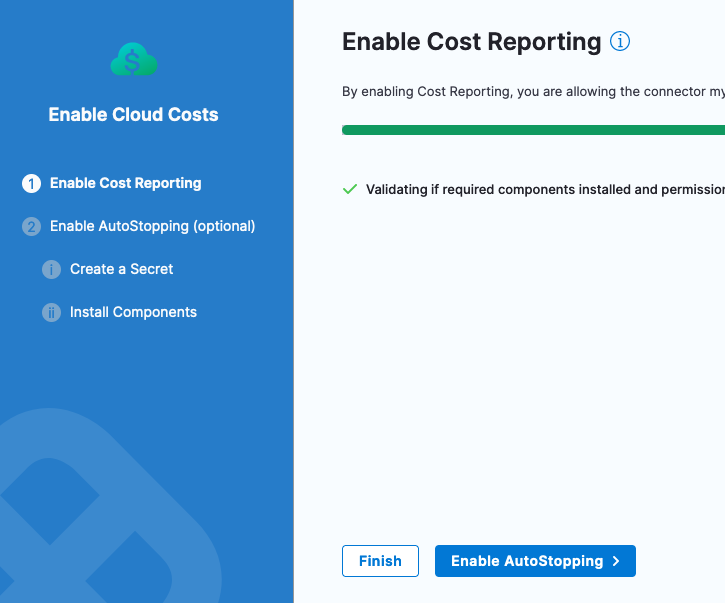Click the green progress bar

click(x=533, y=130)
